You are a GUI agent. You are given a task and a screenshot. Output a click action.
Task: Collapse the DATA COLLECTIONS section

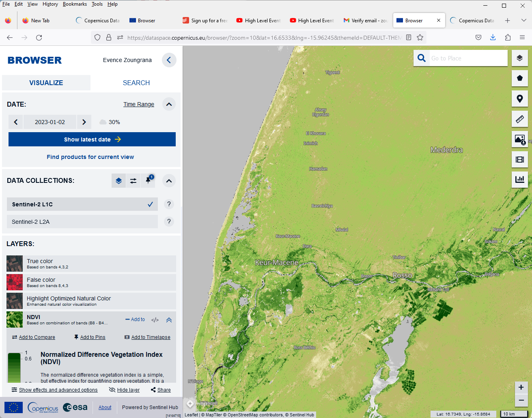[169, 181]
